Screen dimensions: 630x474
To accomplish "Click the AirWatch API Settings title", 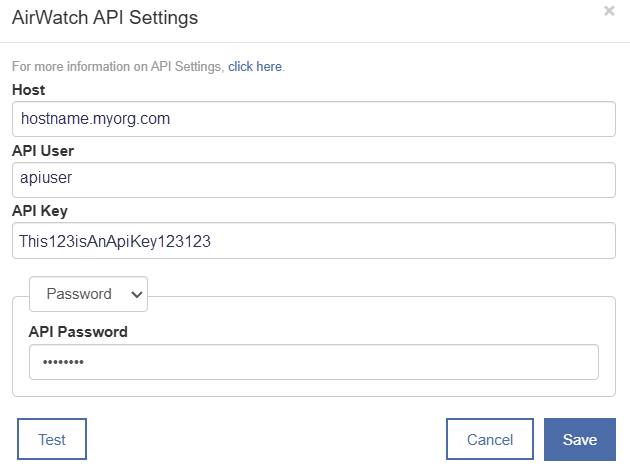I will pos(105,18).
